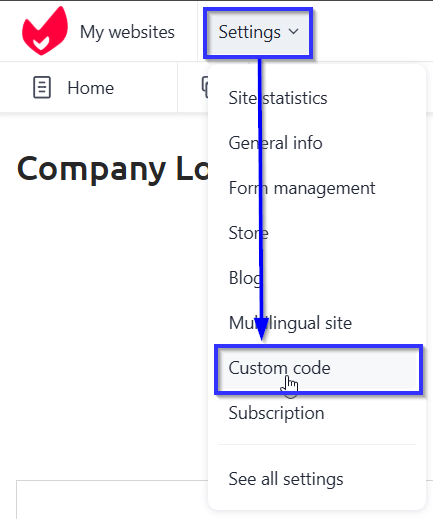Click the empty bordered box at the bottom
The height and width of the screenshot is (519, 433).
pyautogui.click(x=112, y=499)
